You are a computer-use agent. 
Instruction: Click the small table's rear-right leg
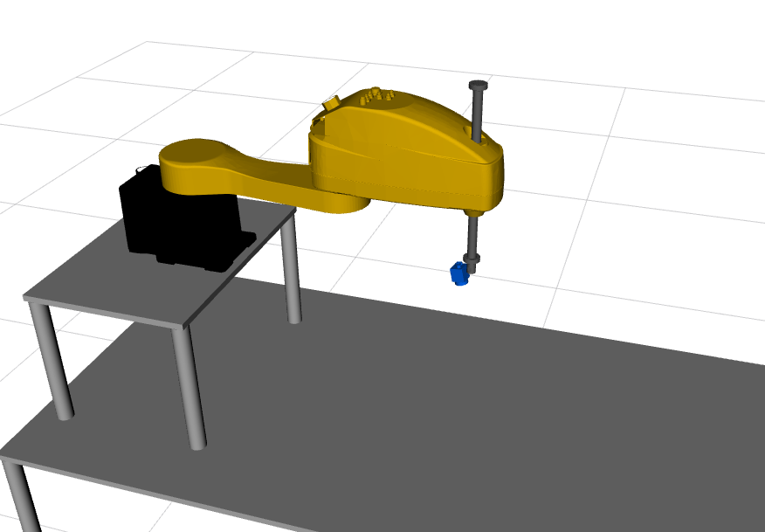292,269
